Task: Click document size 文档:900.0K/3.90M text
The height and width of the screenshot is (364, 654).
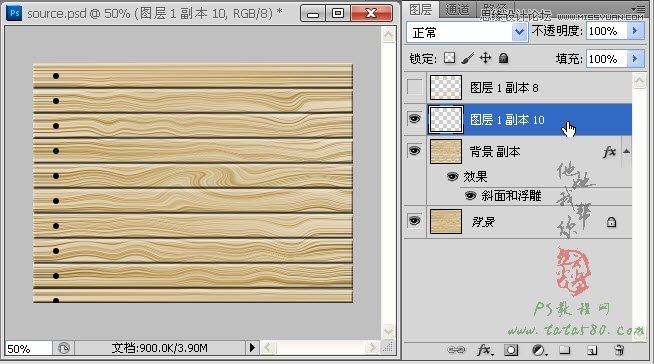Action: pos(159,348)
